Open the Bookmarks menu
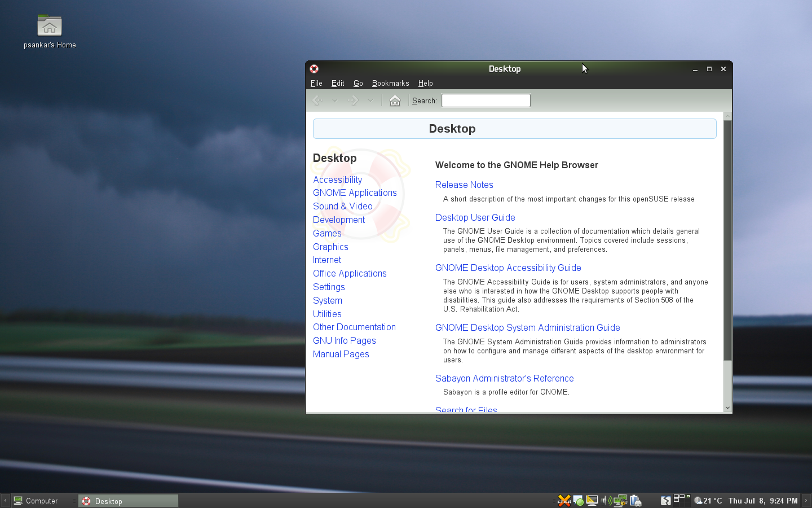Viewport: 812px width, 508px height. [390, 83]
